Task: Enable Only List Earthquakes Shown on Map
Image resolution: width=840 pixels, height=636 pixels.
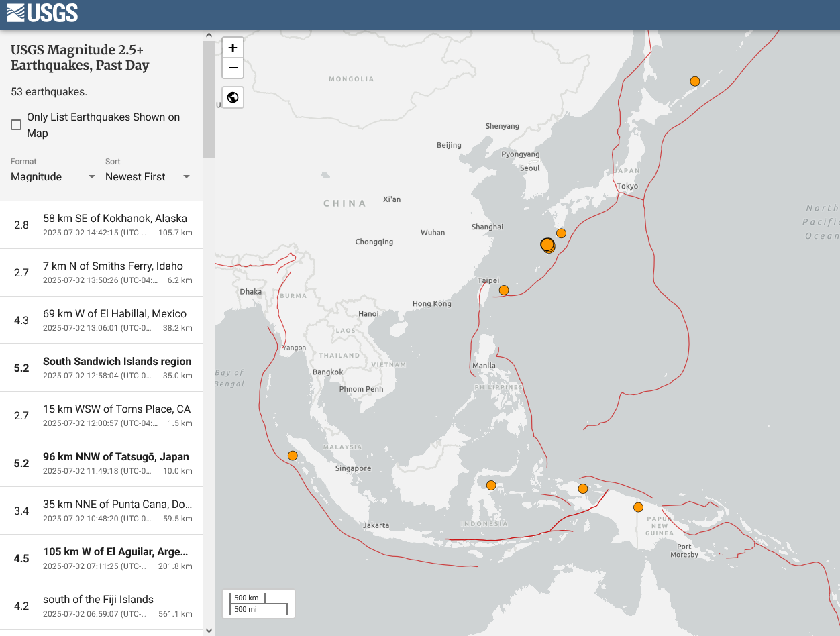Action: pos(16,125)
